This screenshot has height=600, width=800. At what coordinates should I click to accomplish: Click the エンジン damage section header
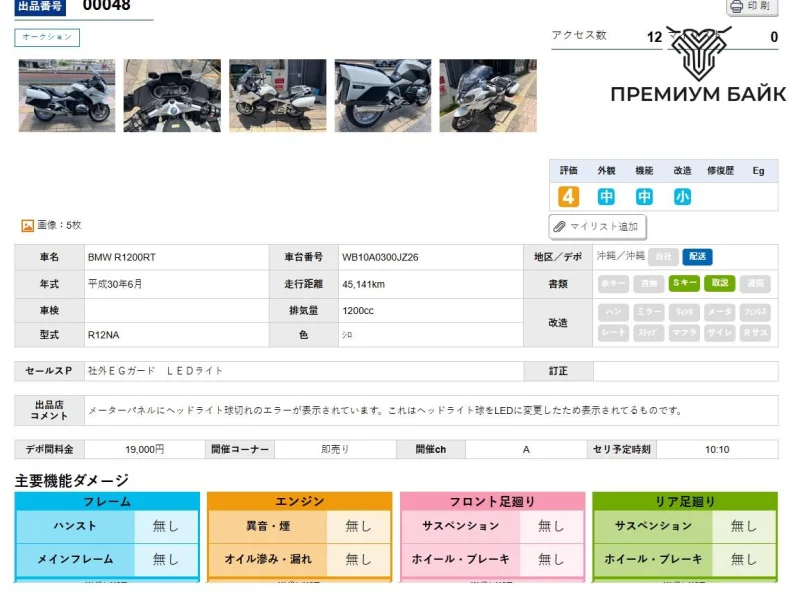[x=299, y=501]
